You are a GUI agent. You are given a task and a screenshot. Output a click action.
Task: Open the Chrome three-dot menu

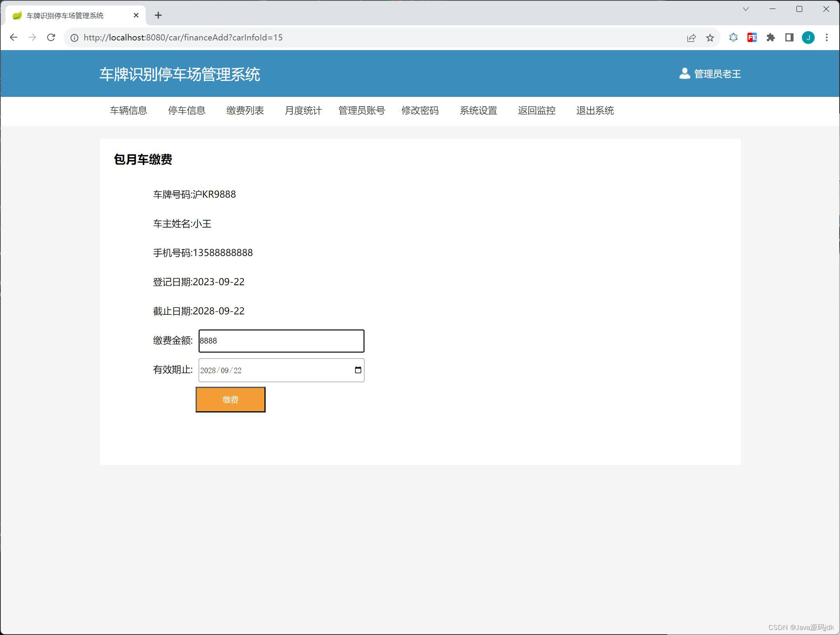click(x=827, y=37)
